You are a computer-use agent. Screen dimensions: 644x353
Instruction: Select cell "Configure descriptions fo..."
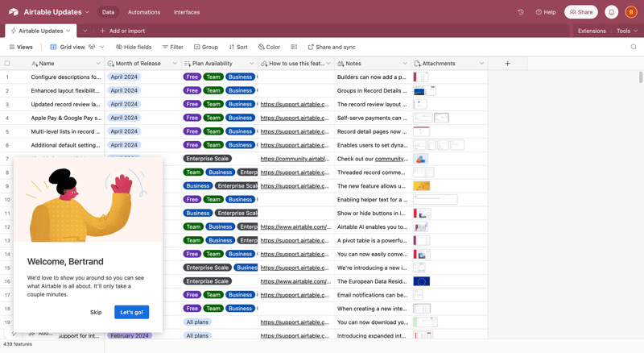(x=66, y=77)
